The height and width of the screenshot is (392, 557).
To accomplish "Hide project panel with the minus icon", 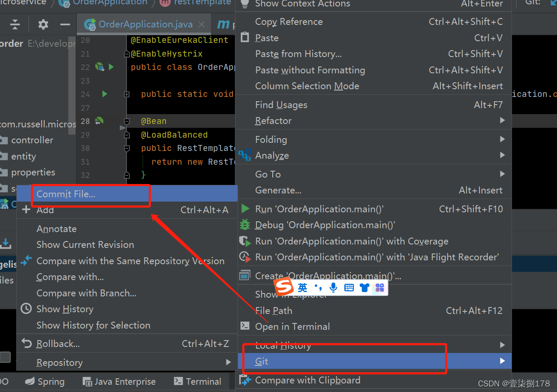I will coord(65,24).
